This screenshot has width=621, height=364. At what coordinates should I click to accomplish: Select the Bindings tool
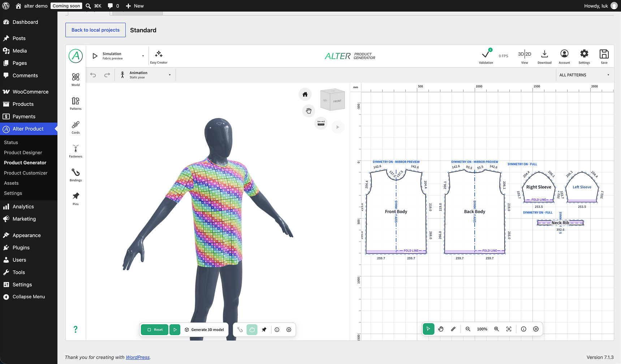tap(76, 175)
